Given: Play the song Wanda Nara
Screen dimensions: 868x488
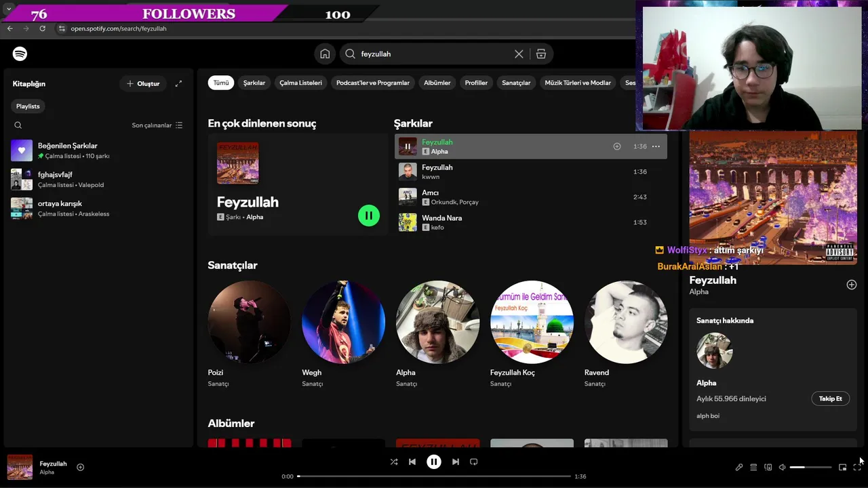Looking at the screenshot, I should 408,222.
